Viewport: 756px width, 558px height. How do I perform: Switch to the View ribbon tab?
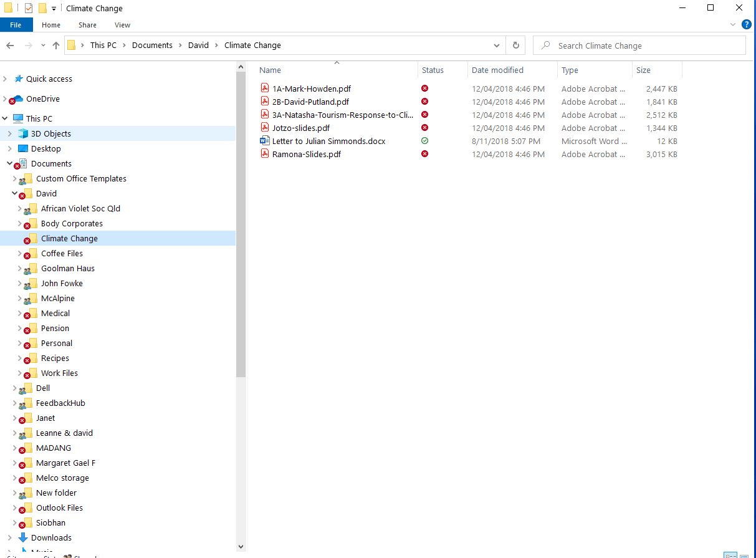(x=123, y=25)
